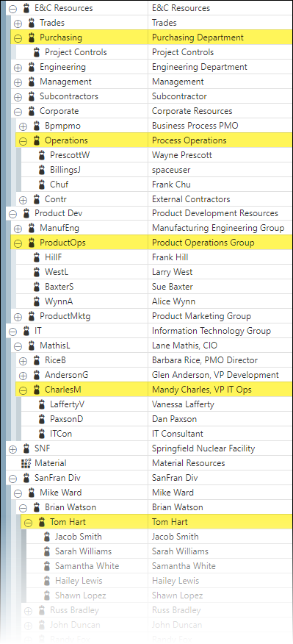This screenshot has height=644, width=293.
Task: Select the External Contractors name cell
Action: coord(220,199)
